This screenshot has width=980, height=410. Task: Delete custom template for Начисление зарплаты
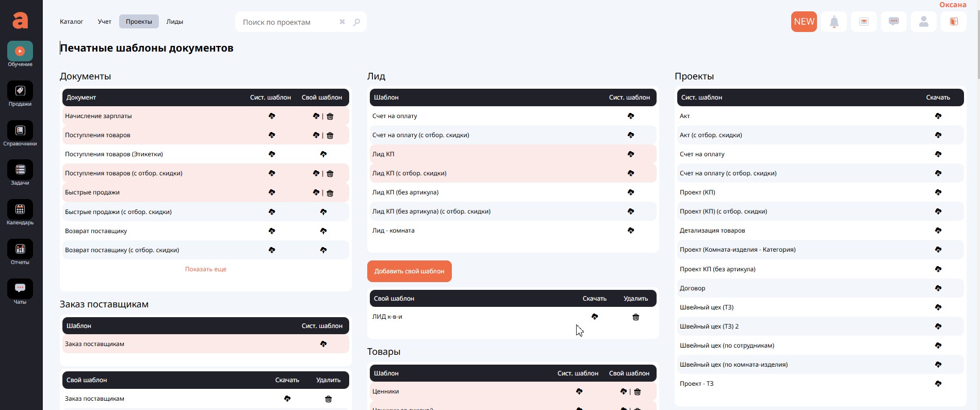point(330,117)
